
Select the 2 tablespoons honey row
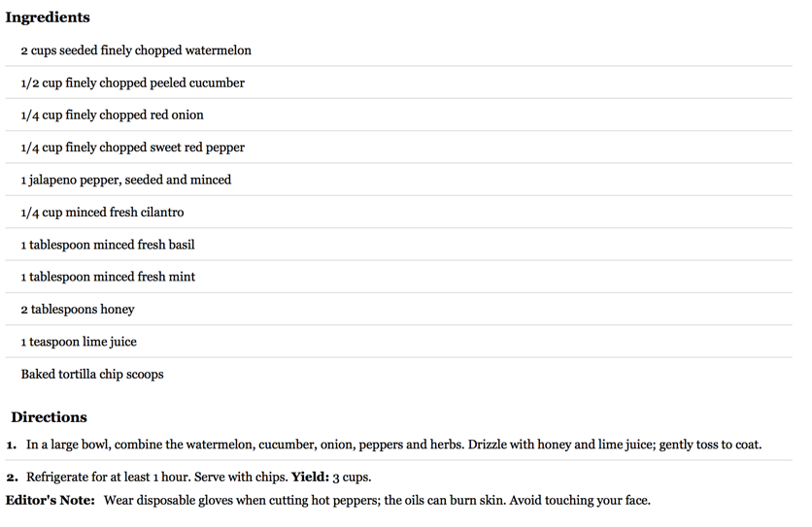(78, 310)
